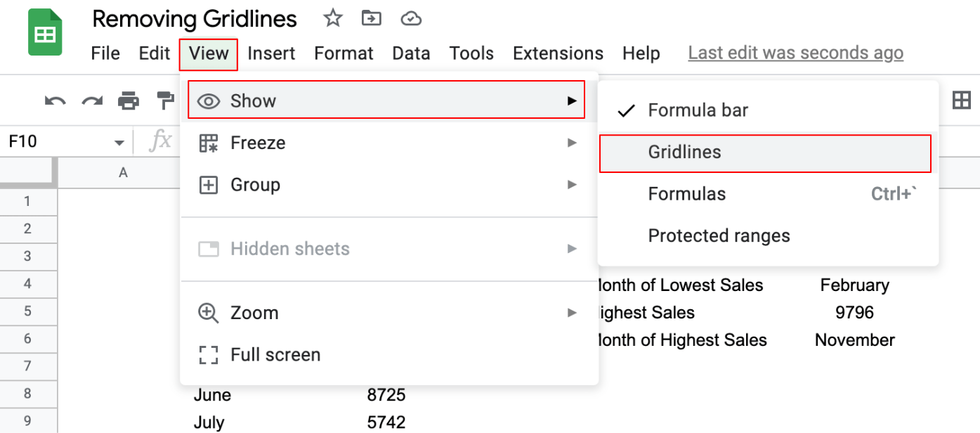Screen dimensions: 980x433
Task: Expand the Zoom submenu
Action: pyautogui.click(x=389, y=313)
